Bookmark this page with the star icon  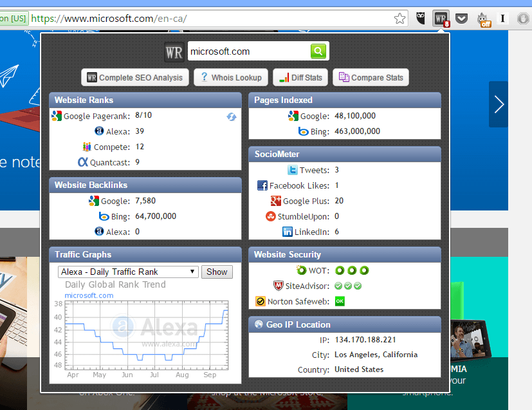(399, 18)
